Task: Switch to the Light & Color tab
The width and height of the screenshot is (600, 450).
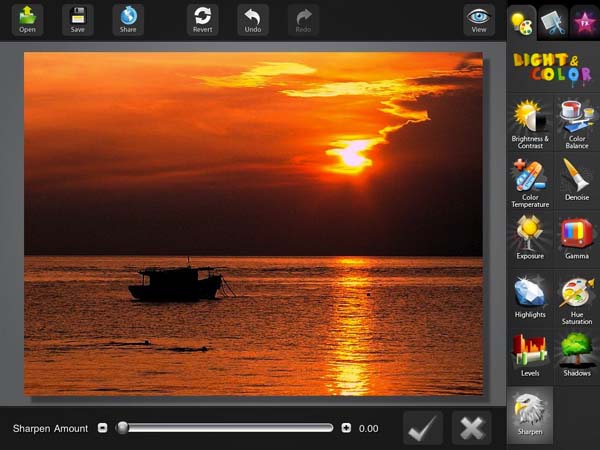Action: 522,23
